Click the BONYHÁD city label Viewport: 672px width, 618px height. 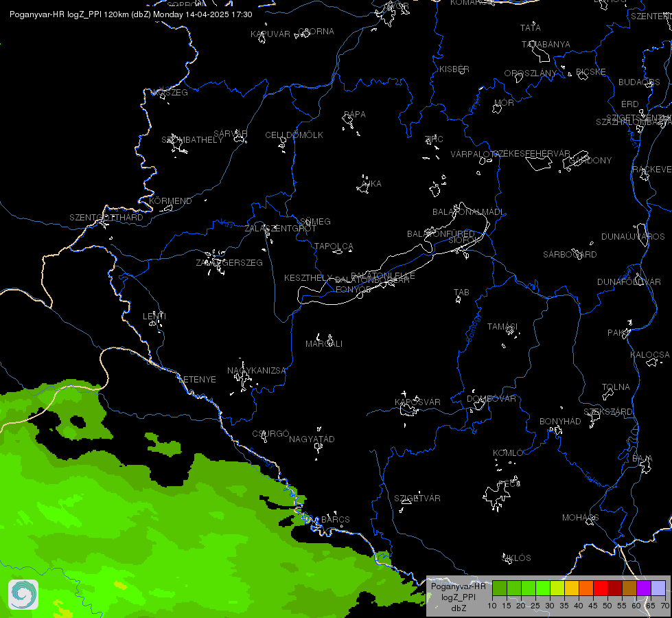[x=560, y=422]
